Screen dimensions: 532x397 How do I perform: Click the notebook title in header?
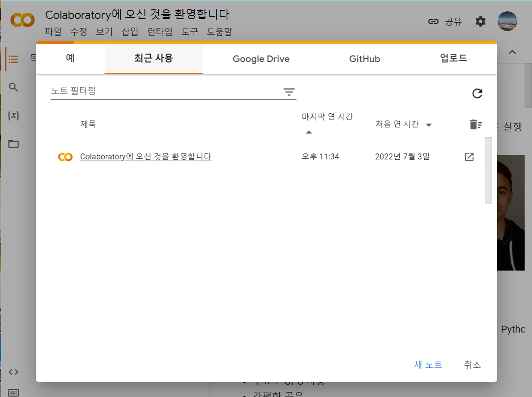point(137,15)
